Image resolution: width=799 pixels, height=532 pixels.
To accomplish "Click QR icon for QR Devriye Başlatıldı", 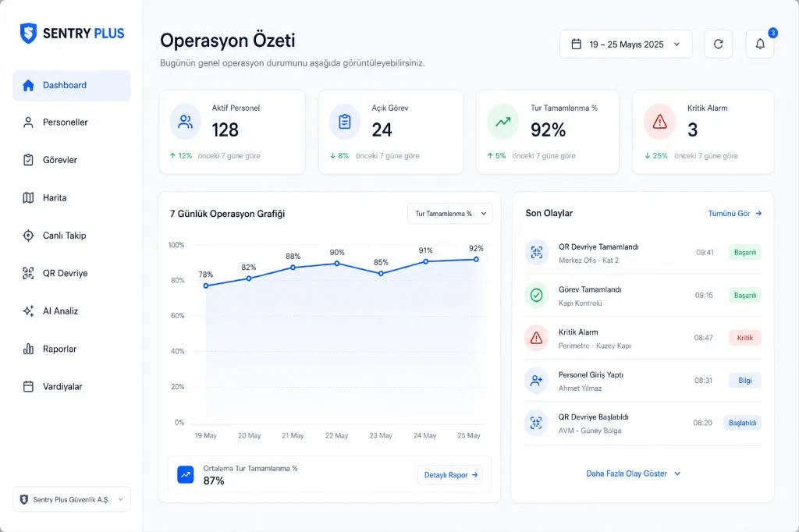I will tap(537, 423).
